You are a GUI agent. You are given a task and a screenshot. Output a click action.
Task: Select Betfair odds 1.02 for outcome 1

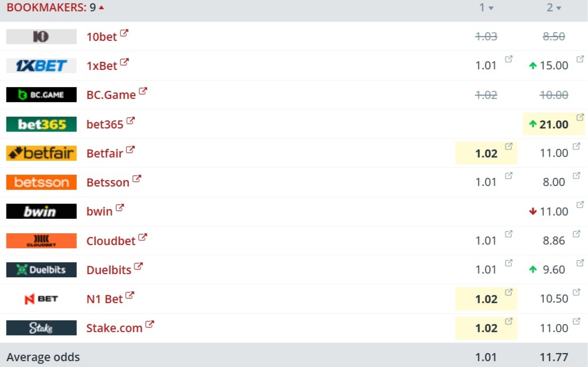486,154
